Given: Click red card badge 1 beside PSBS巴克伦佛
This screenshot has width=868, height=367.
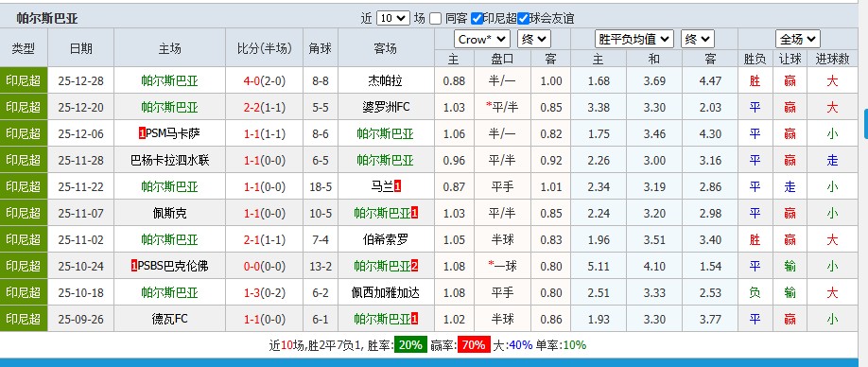Looking at the screenshot, I should [134, 266].
